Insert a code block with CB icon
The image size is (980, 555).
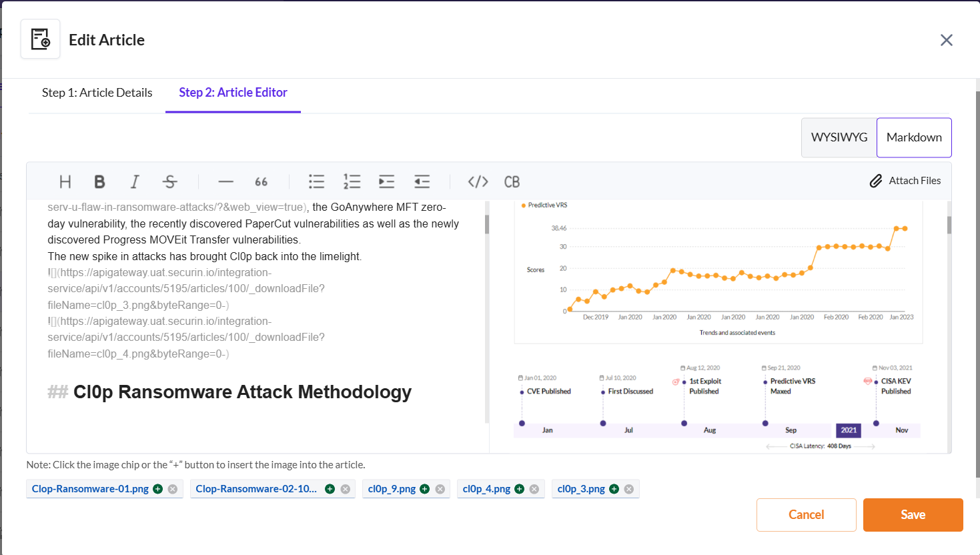coord(512,181)
